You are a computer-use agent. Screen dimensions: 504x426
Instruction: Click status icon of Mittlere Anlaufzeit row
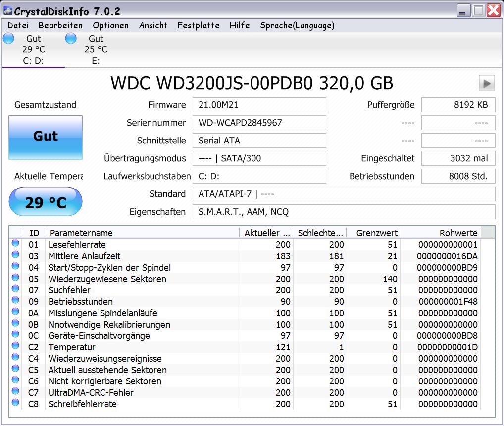15,255
